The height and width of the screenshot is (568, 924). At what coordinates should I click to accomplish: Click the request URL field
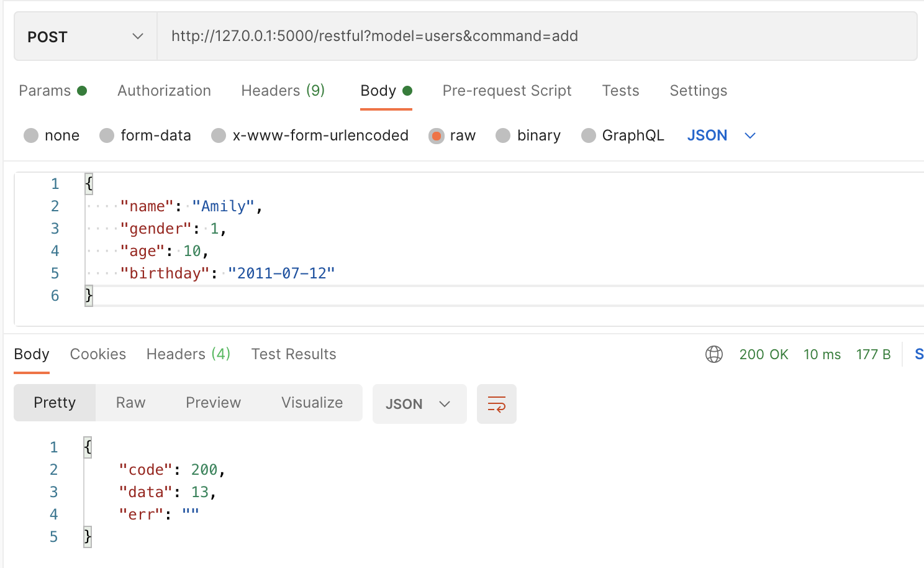[x=537, y=37]
